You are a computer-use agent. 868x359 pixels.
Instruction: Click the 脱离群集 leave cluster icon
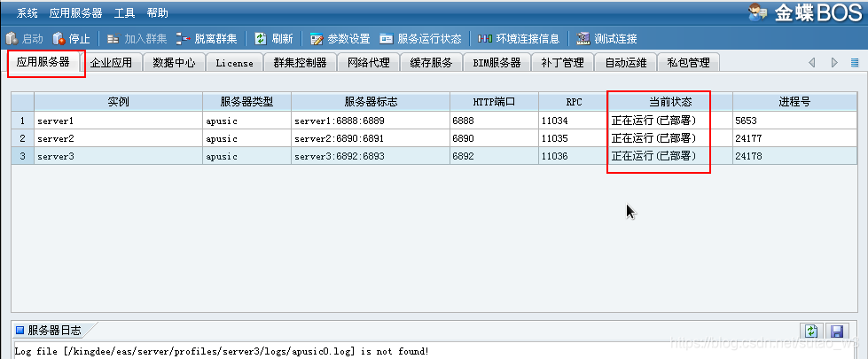184,39
